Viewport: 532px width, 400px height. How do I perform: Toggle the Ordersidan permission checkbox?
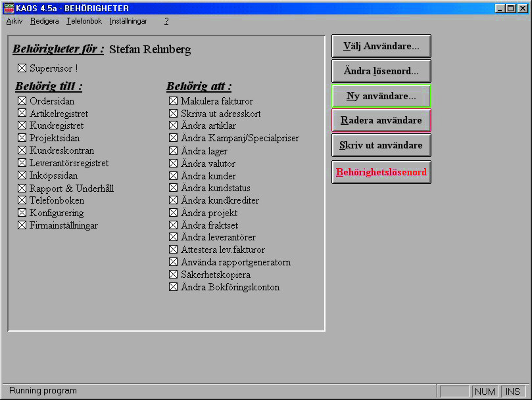click(x=22, y=101)
